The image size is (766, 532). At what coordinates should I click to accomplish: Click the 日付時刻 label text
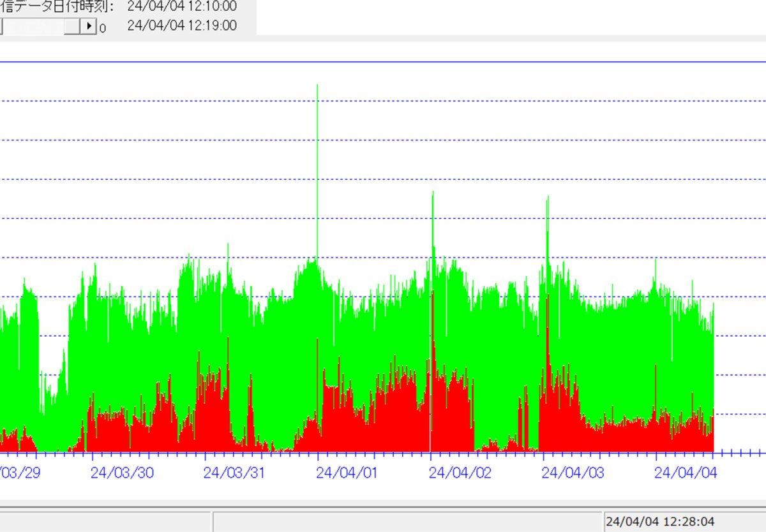click(x=82, y=7)
